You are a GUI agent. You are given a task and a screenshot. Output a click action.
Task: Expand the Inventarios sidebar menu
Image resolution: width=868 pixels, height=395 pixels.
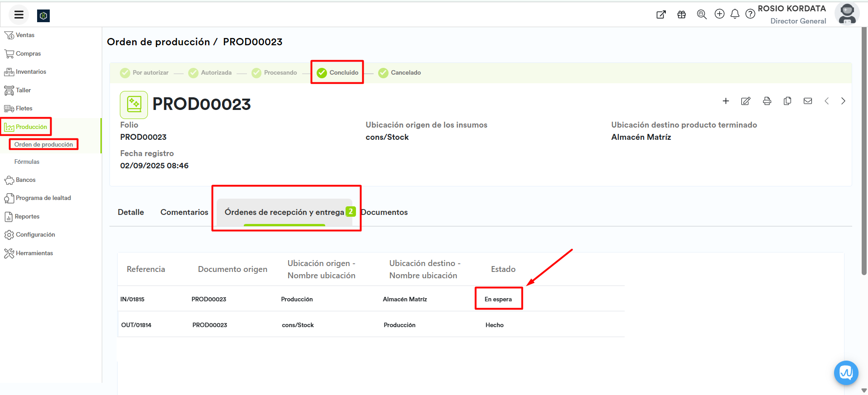[31, 71]
